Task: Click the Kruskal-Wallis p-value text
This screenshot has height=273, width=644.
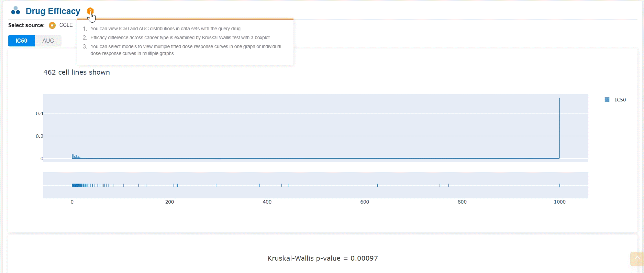Action: (322, 258)
